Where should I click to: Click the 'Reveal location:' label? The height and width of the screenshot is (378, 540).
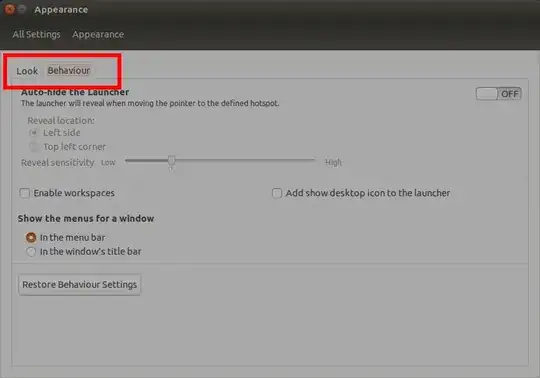[x=61, y=120]
